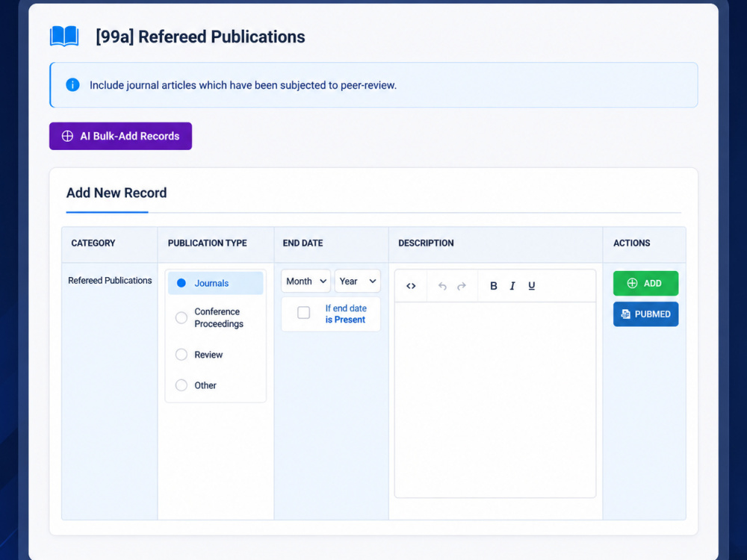Redo the edit in the description editor
The image size is (747, 560).
462,286
